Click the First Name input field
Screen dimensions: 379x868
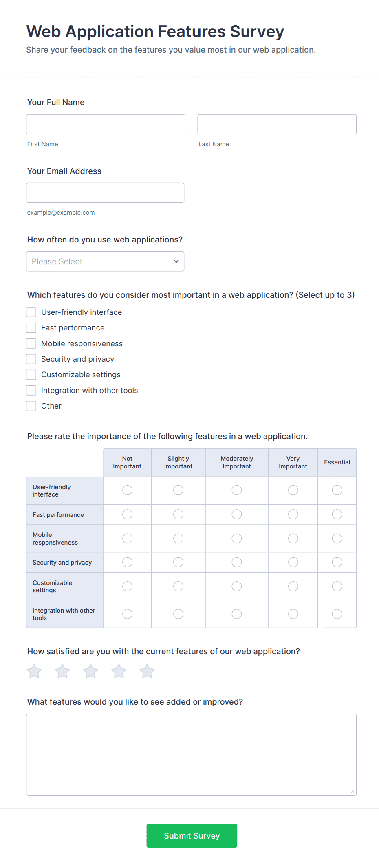tap(105, 124)
